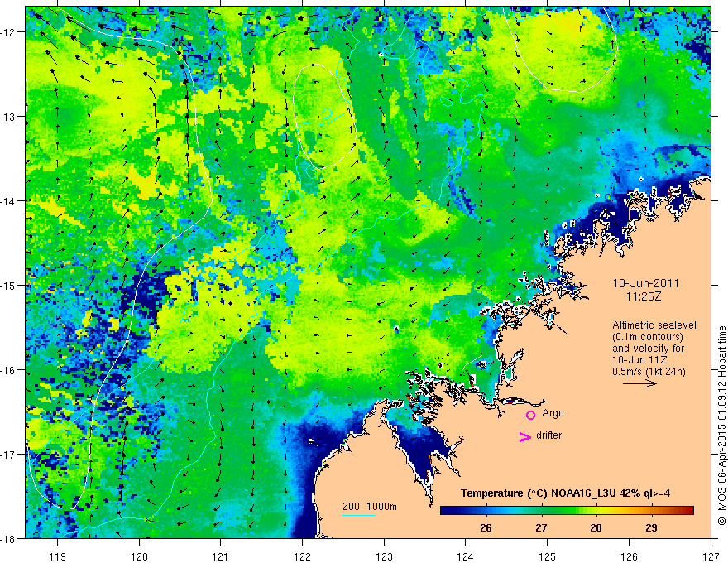Screen dimensions: 728x563
Task: Click the -15 latitude axis label
Action: point(8,285)
